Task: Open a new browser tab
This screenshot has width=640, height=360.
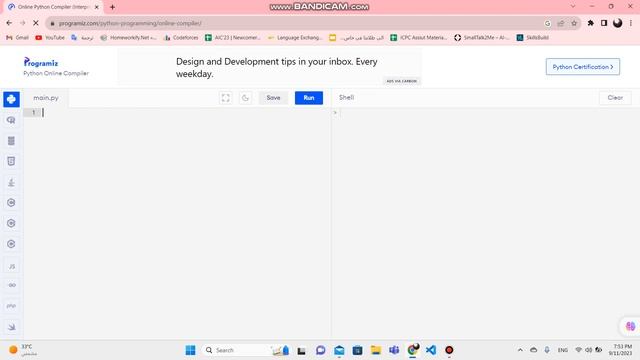Action: pos(112,7)
